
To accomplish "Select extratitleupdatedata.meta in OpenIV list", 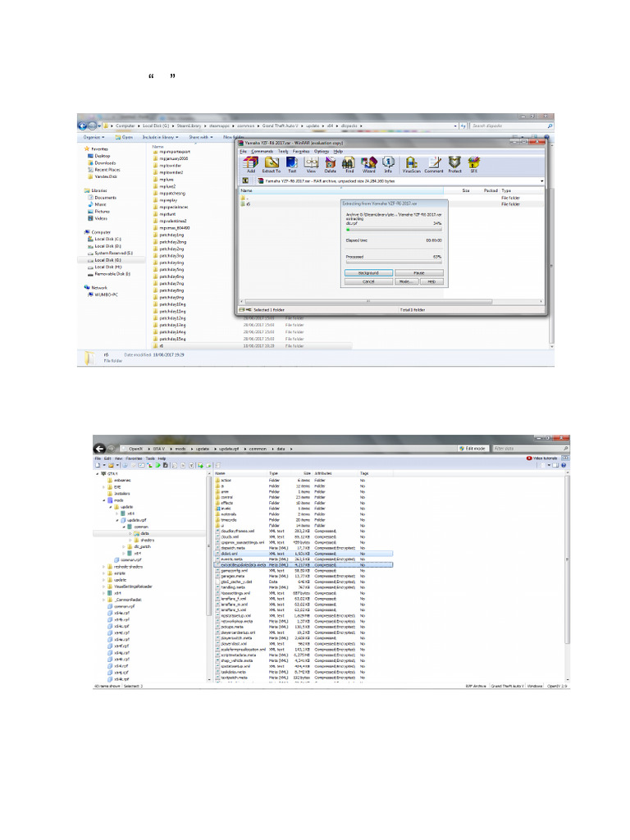I will [304, 564].
